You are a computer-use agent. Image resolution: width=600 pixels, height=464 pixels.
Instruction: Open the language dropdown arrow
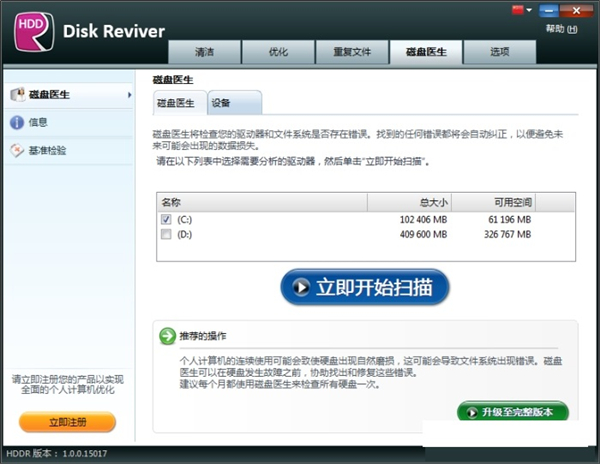[529, 10]
